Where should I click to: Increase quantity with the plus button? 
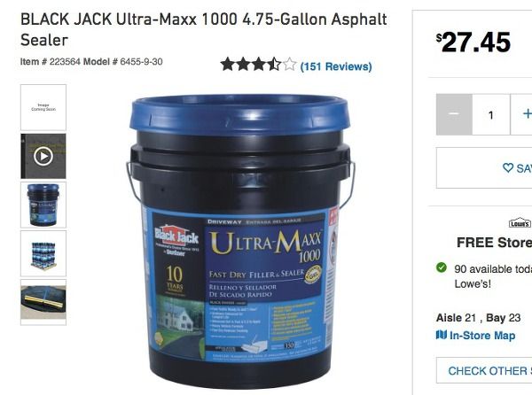(x=522, y=114)
